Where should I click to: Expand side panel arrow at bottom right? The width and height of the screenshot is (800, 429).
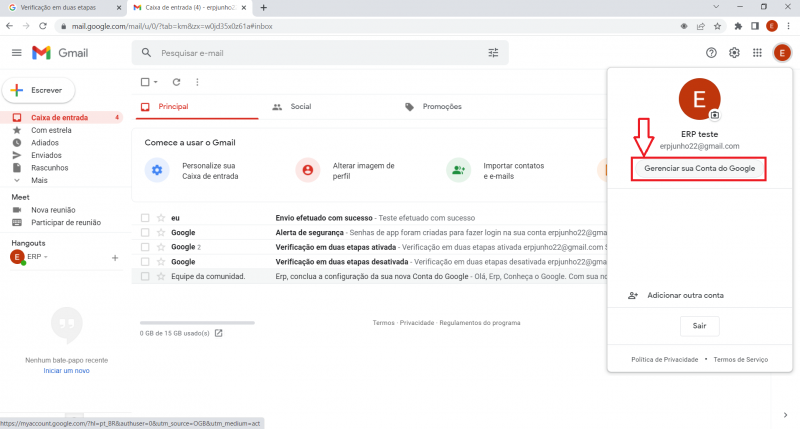tap(785, 415)
